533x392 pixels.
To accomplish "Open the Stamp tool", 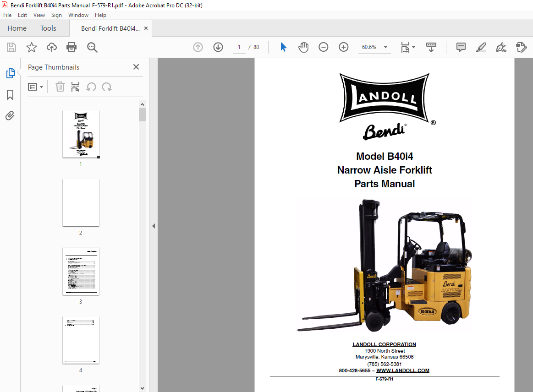I will click(521, 47).
